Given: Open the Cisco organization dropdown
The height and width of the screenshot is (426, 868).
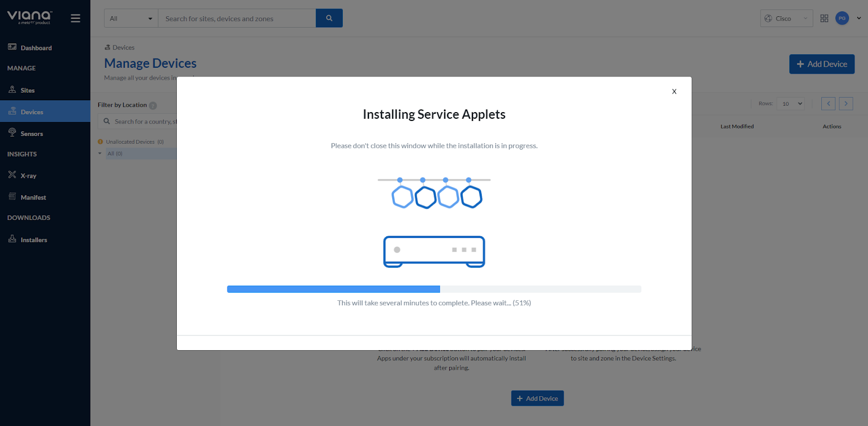Looking at the screenshot, I should (786, 18).
